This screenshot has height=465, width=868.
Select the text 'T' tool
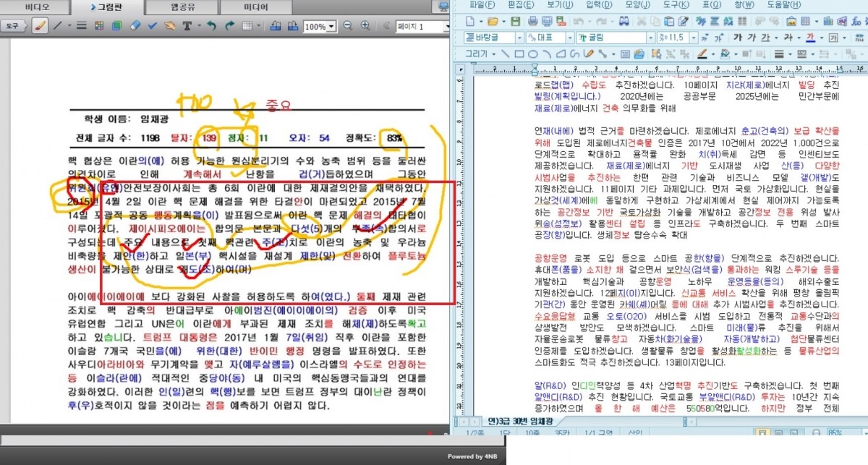coord(187,26)
